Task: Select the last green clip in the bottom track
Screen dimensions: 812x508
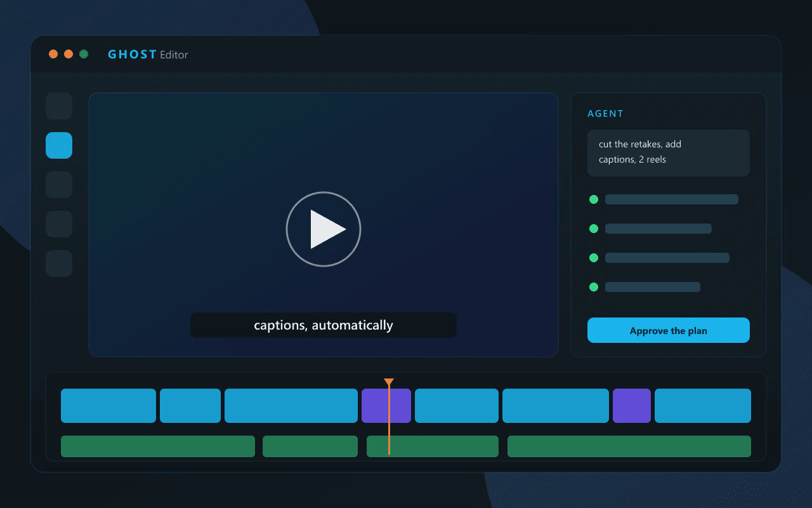Action: [629, 446]
